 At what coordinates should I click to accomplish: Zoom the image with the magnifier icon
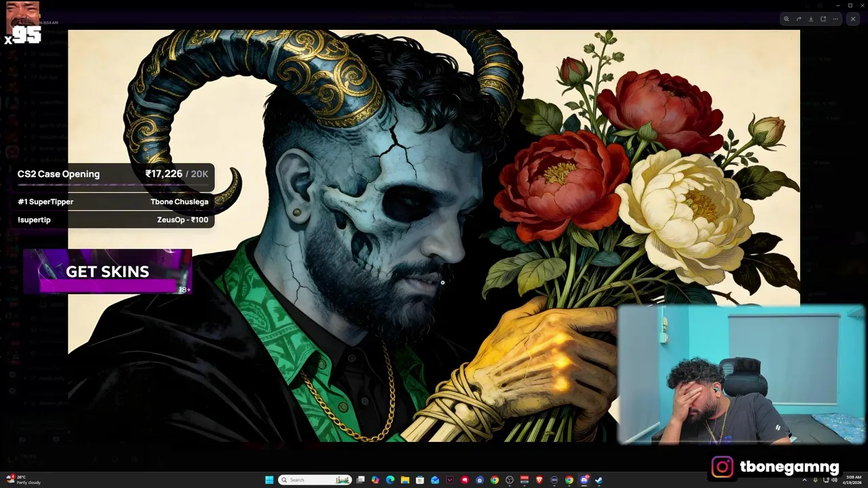click(x=787, y=19)
